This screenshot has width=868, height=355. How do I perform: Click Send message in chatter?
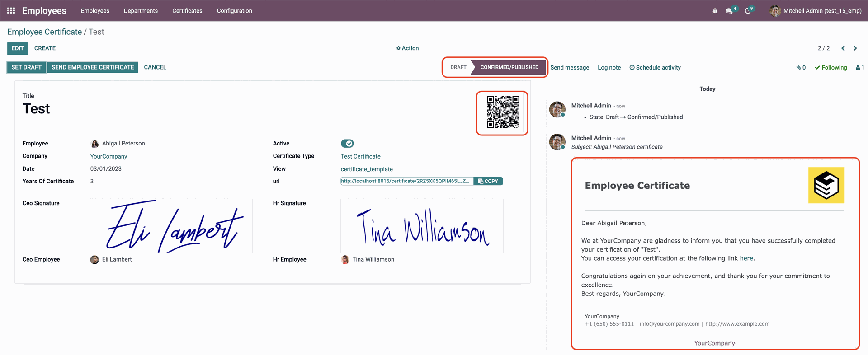[570, 68]
